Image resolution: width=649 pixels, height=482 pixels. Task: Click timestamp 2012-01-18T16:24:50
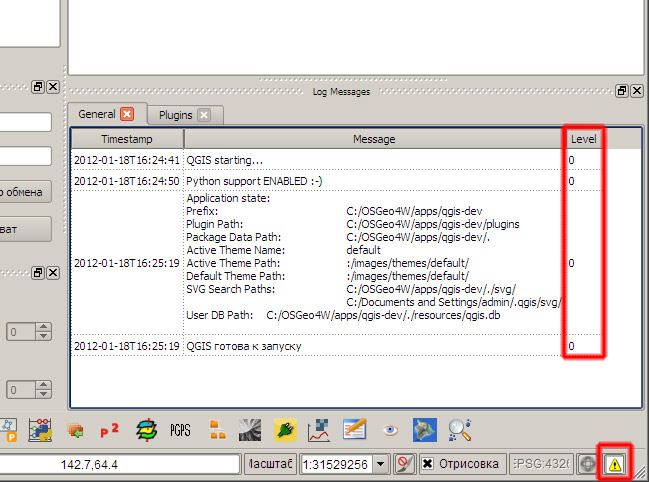coord(127,181)
